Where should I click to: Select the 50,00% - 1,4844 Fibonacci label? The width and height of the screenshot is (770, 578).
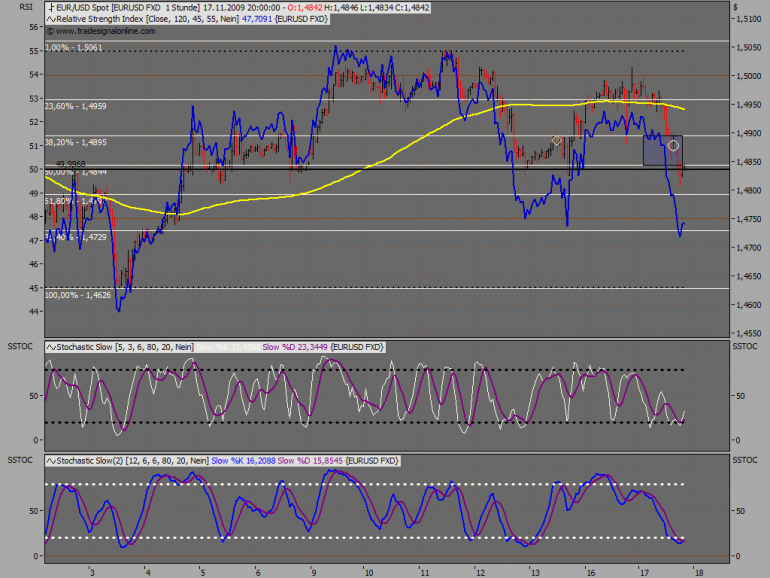[x=76, y=172]
